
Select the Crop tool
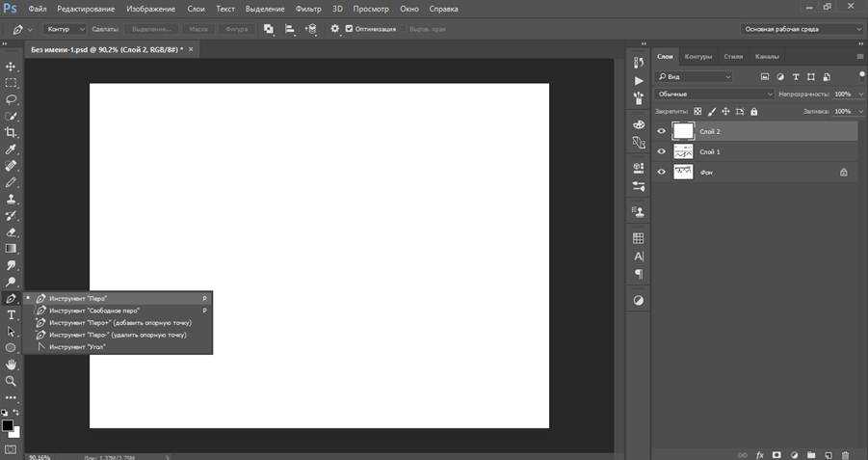(12, 133)
